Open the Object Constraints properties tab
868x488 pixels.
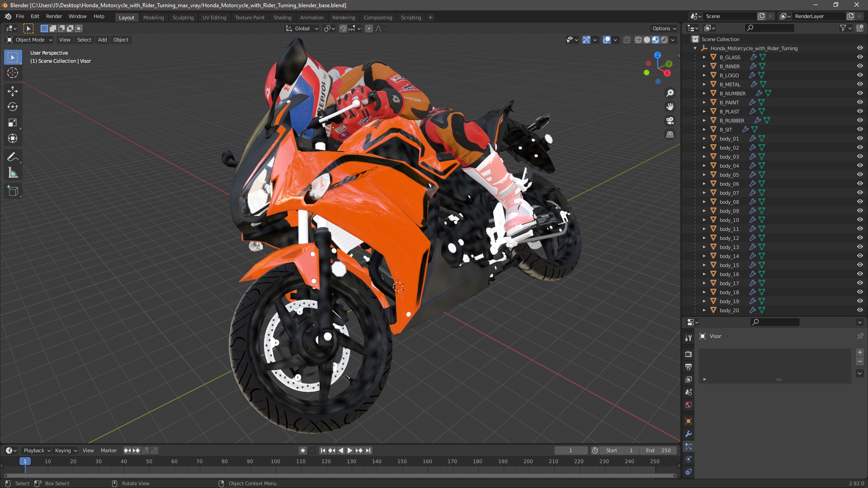pos(689,472)
